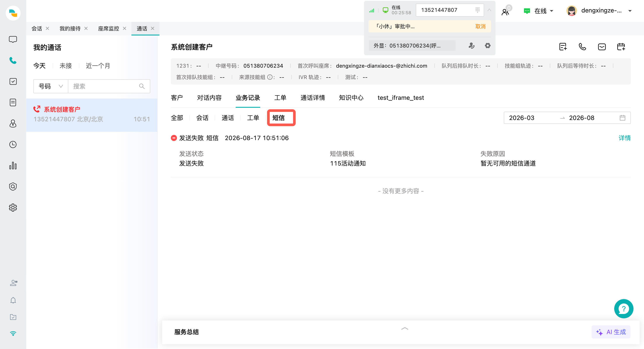This screenshot has height=349, width=644.
Task: Focus the 搜索 input field
Action: tap(109, 86)
